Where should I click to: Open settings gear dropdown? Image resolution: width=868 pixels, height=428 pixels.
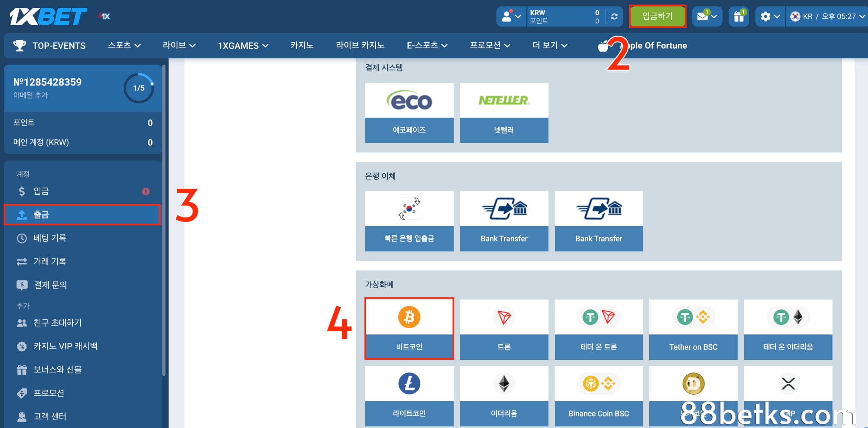(770, 16)
